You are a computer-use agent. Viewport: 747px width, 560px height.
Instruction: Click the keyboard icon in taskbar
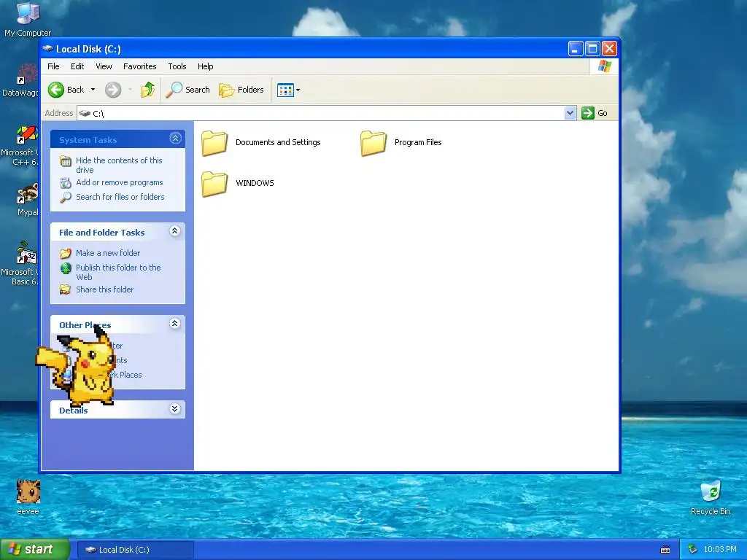coord(665,550)
